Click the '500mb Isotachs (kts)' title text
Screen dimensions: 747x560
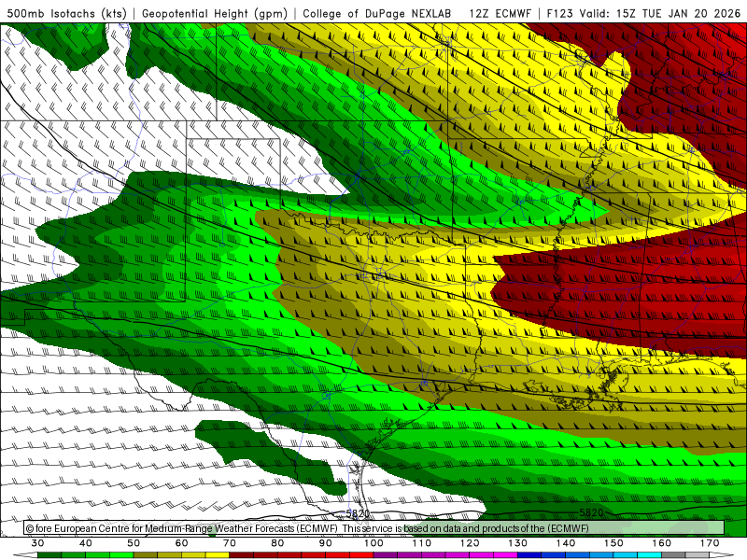click(67, 14)
